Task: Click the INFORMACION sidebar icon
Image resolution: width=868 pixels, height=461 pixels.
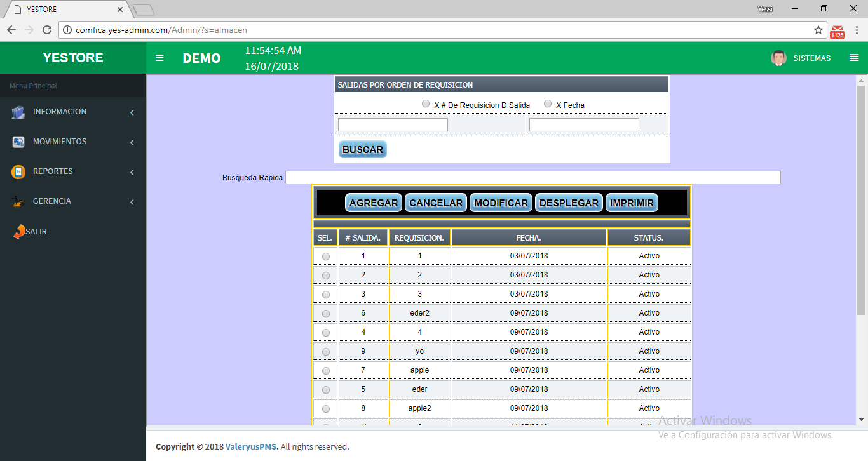Action: tap(18, 112)
